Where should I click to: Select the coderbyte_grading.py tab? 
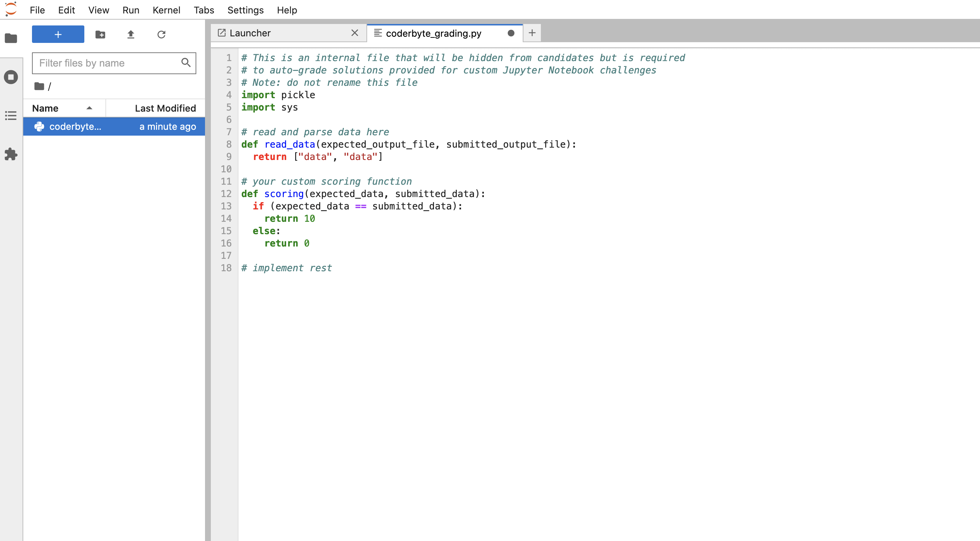tap(434, 33)
